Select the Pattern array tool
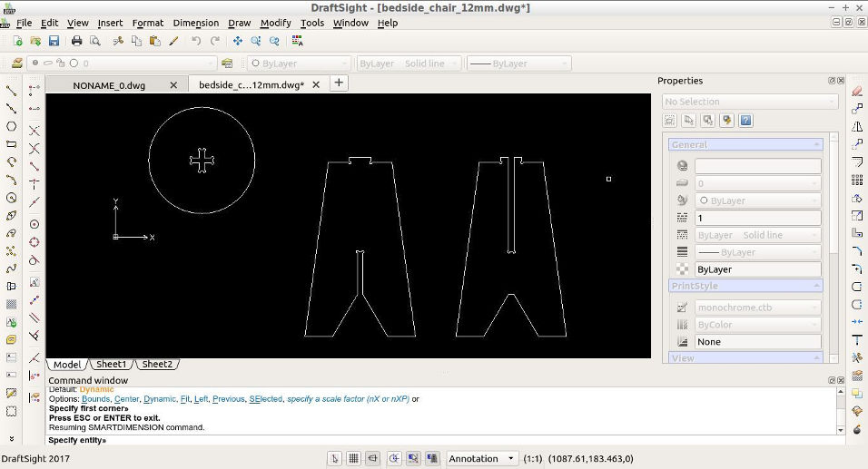 [x=857, y=180]
